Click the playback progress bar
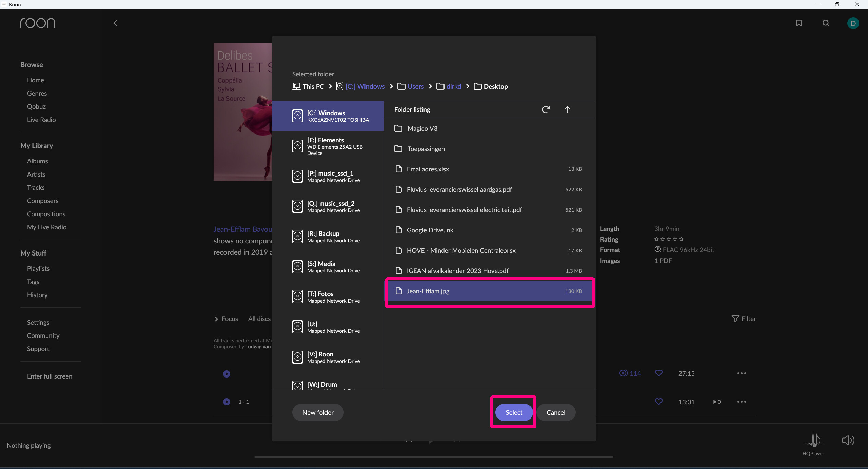This screenshot has height=469, width=868. [434, 457]
